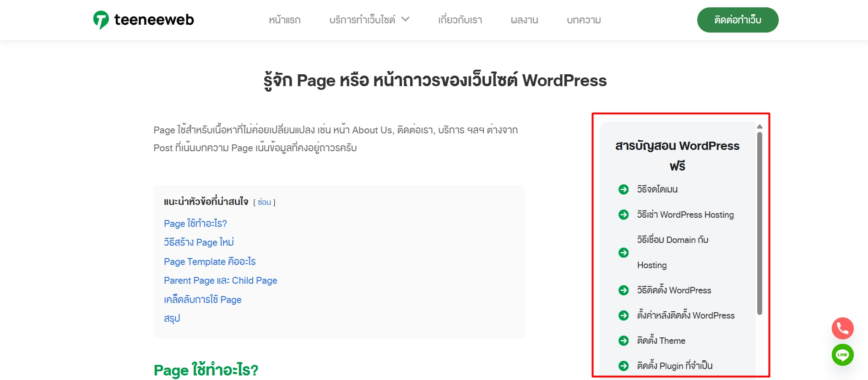
Task: Open บริการทำเว็บไซต์ menu item
Action: 362,20
